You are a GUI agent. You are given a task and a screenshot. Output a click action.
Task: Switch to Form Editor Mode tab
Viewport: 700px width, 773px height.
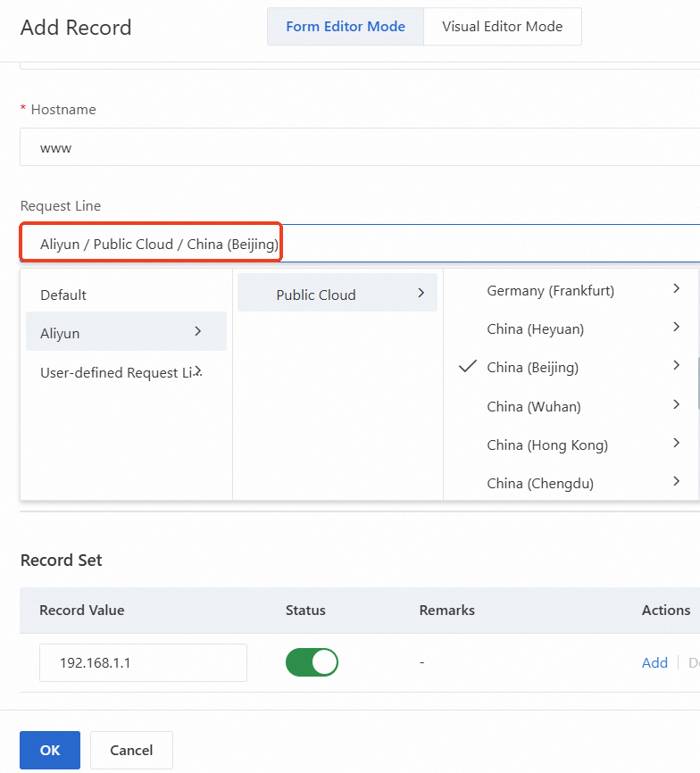[x=346, y=27]
